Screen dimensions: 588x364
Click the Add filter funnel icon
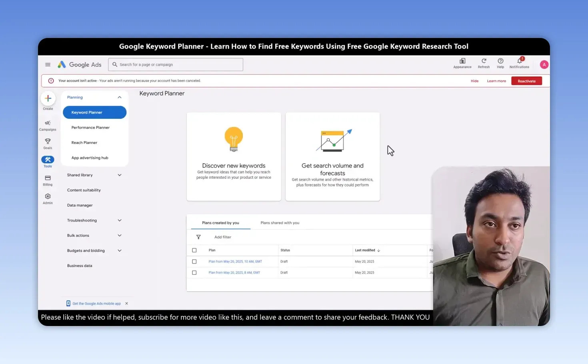pos(198,237)
